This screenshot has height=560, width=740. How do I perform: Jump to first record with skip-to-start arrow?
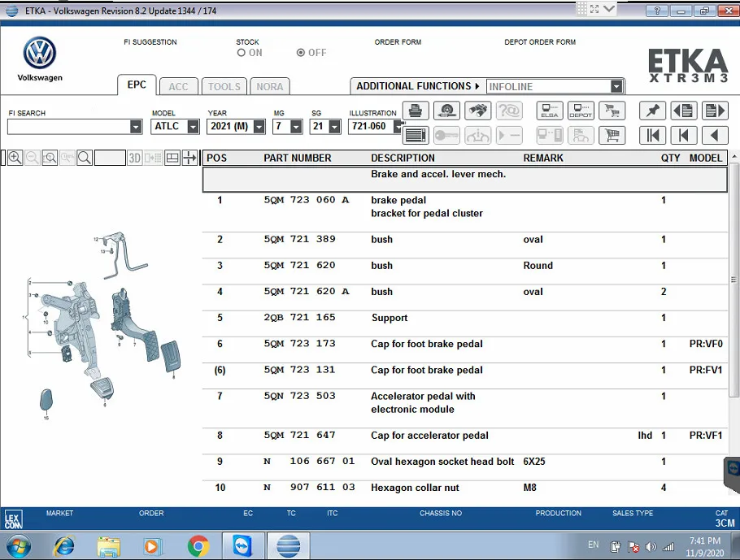(x=652, y=135)
